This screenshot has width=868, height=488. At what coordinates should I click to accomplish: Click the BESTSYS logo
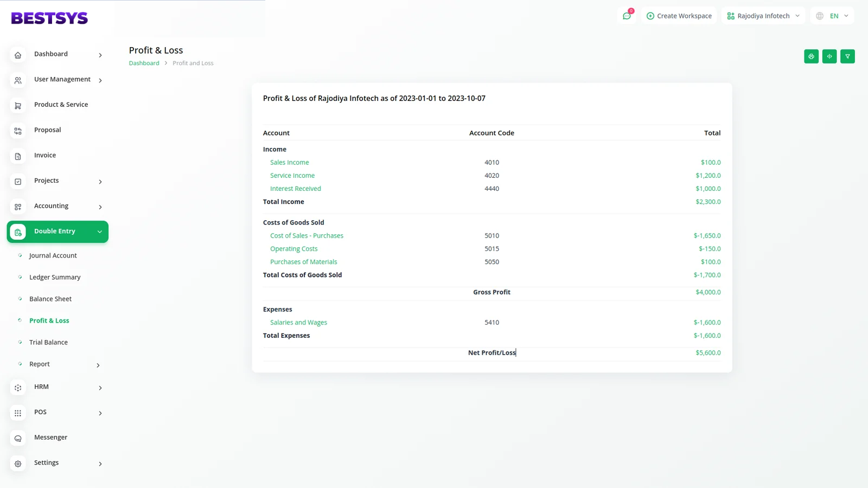[49, 18]
